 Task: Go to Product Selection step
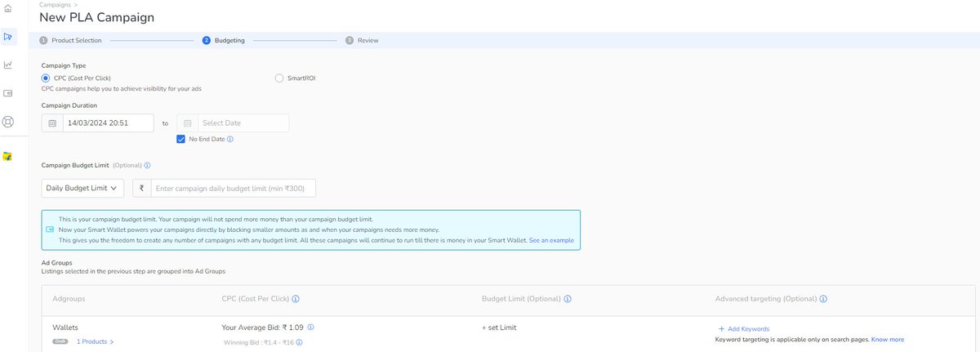70,40
